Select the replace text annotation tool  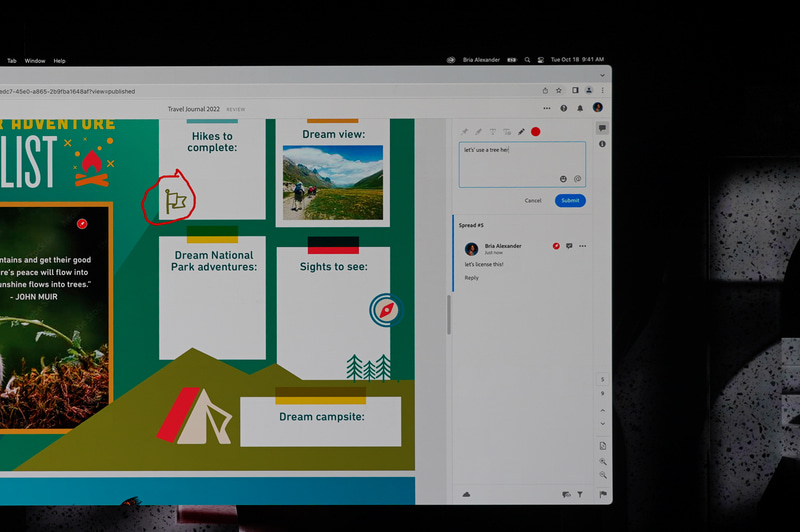click(x=507, y=132)
